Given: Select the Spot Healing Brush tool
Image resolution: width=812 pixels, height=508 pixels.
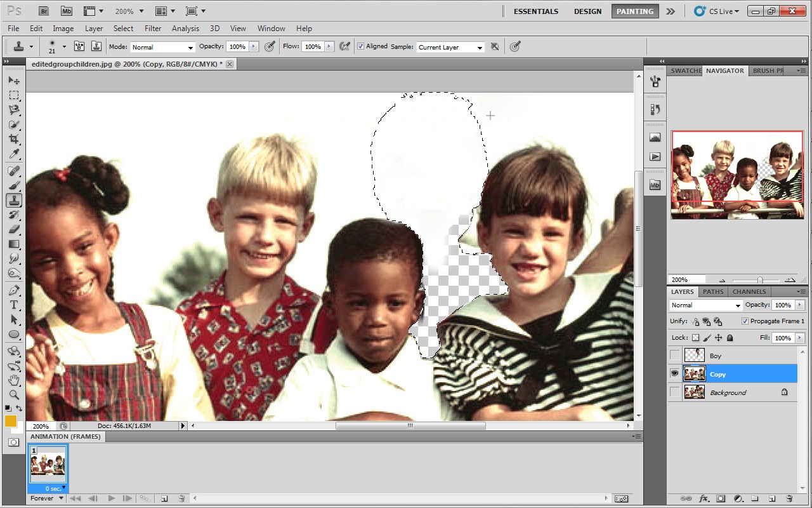Looking at the screenshot, I should pos(14,171).
